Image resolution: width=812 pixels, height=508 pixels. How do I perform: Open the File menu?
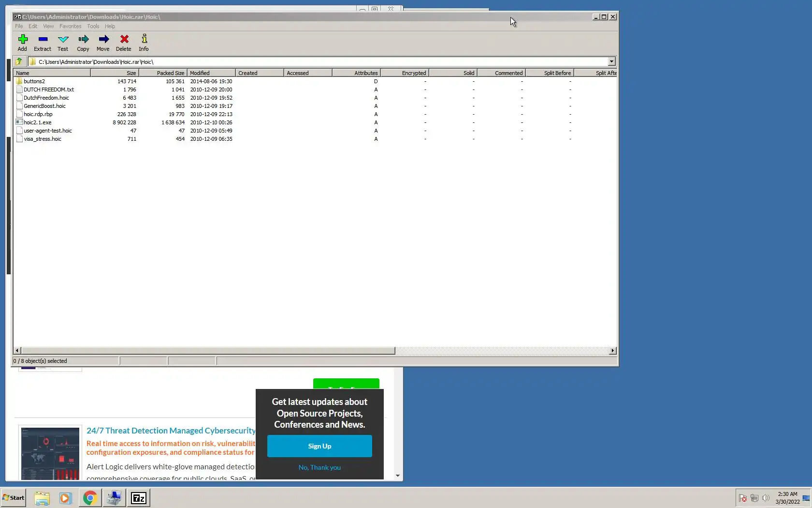tap(19, 26)
